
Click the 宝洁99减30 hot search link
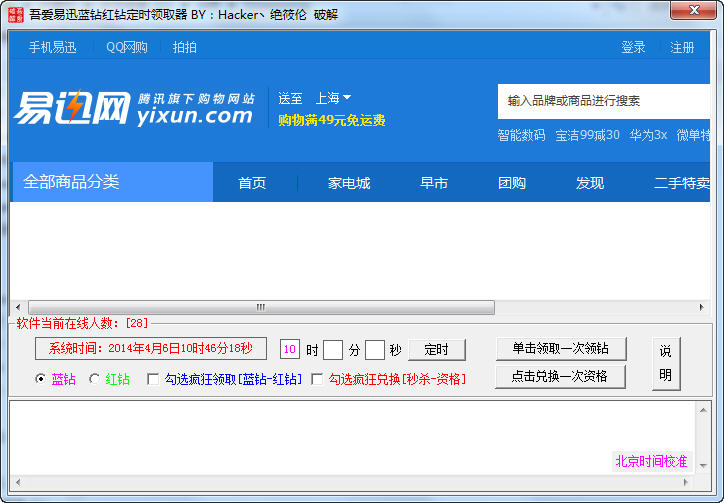587,135
